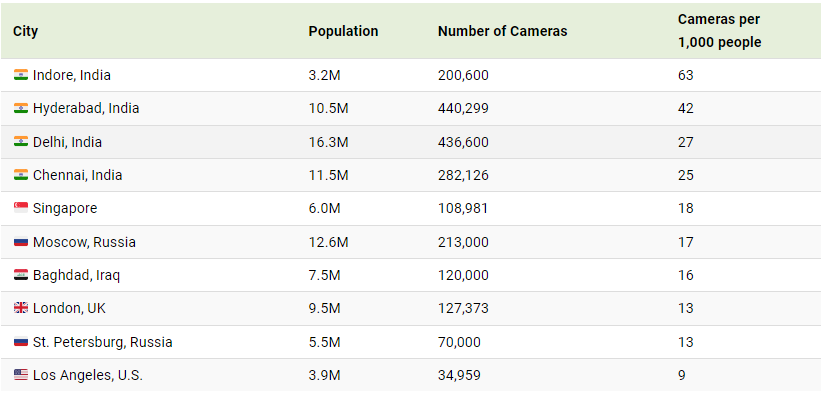Click the Hyderabad, India city name
823x404 pixels.
[86, 108]
